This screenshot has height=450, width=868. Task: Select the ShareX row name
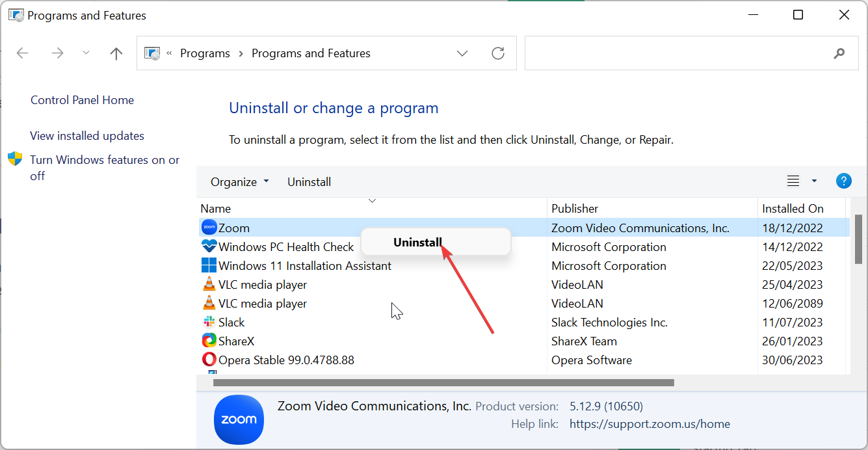[237, 341]
